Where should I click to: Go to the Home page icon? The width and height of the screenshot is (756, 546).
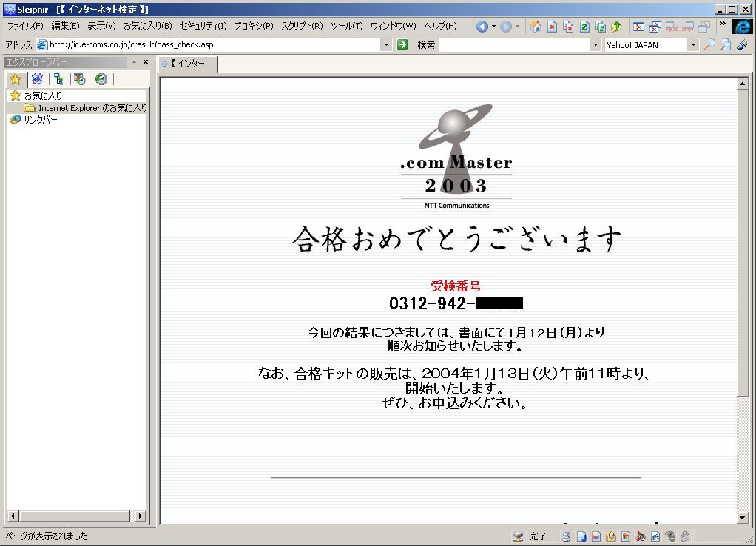coord(536,27)
